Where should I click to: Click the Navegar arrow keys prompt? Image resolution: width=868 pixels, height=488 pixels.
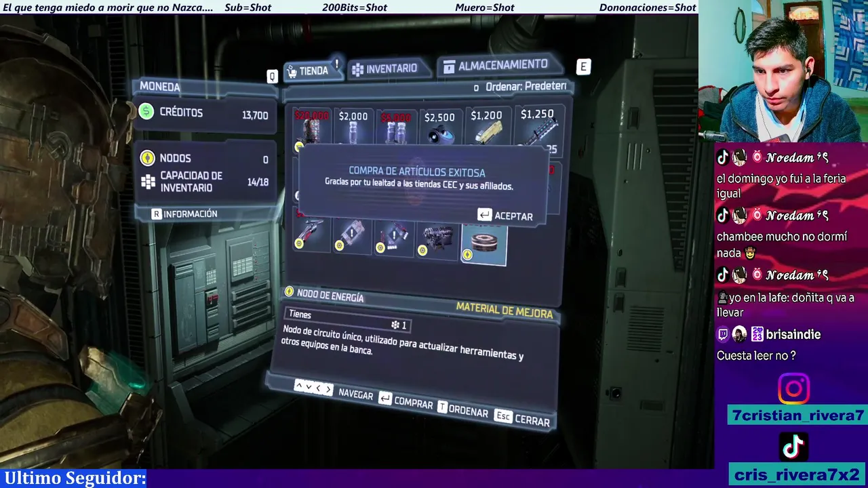tap(333, 391)
